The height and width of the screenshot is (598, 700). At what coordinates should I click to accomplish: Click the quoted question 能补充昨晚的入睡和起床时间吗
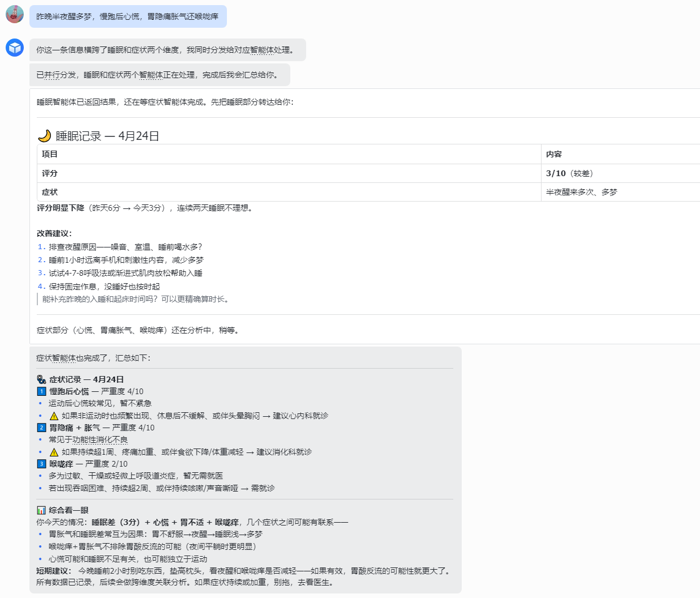(x=137, y=299)
